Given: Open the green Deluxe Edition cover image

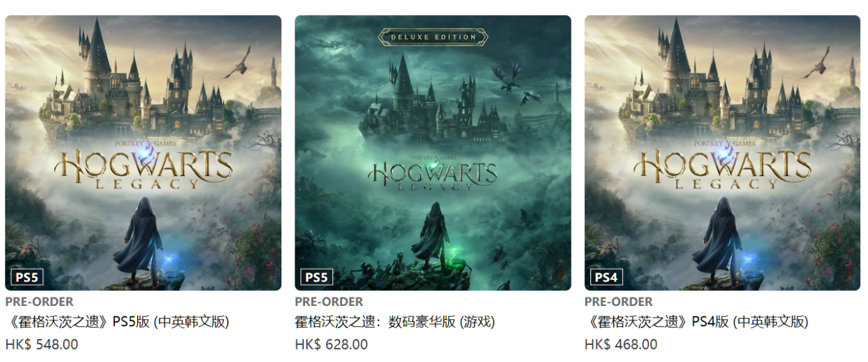Looking at the screenshot, I should 433,153.
